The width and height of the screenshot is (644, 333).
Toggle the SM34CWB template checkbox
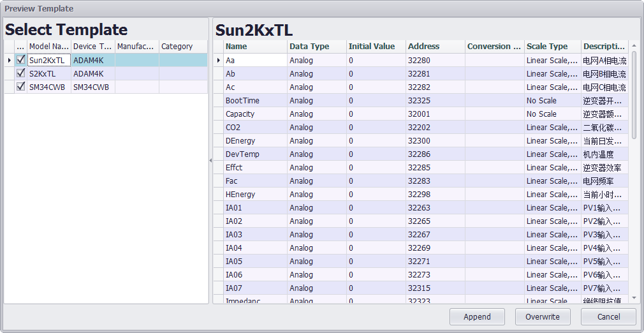tap(21, 87)
